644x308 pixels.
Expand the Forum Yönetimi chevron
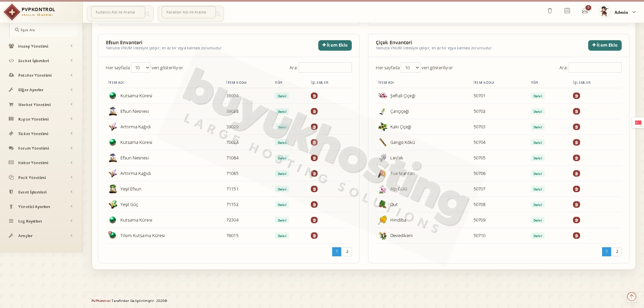(x=72, y=148)
